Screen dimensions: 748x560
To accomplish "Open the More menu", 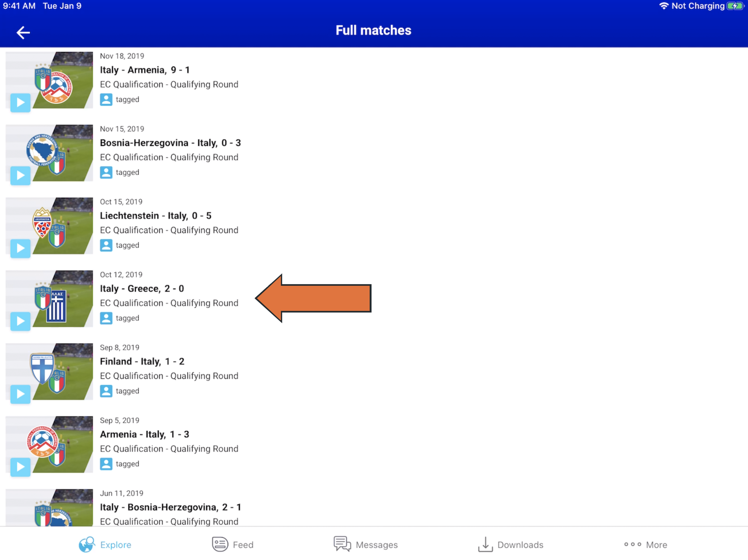I will tap(645, 544).
